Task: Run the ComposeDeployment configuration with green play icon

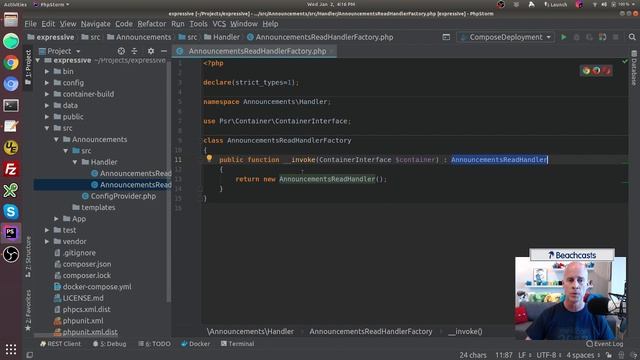Action: [564, 37]
